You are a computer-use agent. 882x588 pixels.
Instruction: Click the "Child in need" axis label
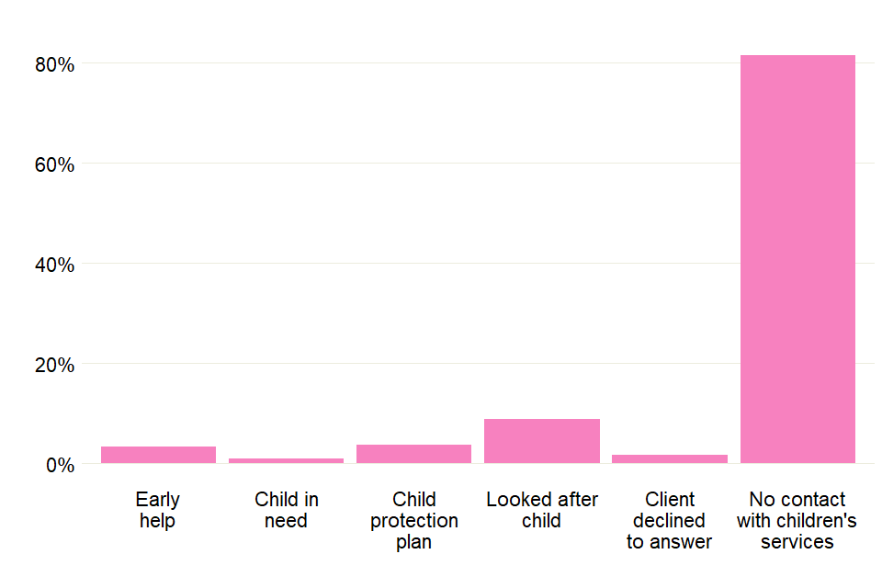[286, 510]
